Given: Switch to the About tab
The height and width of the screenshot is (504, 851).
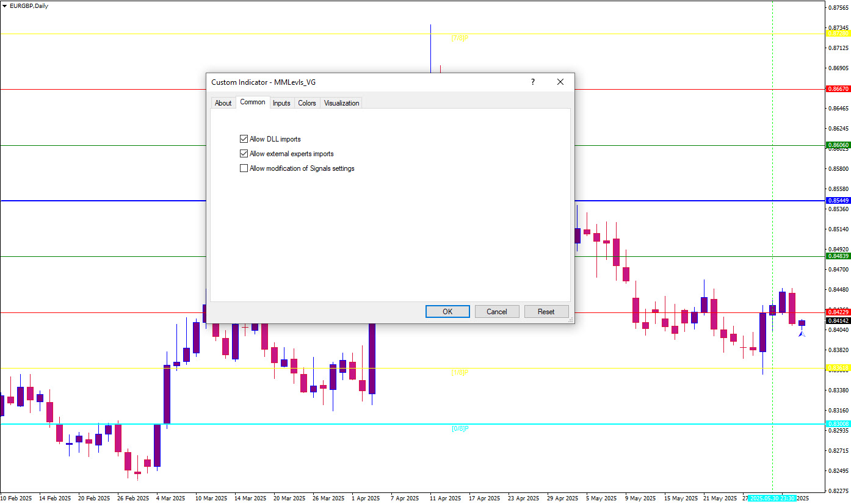Looking at the screenshot, I should point(223,103).
